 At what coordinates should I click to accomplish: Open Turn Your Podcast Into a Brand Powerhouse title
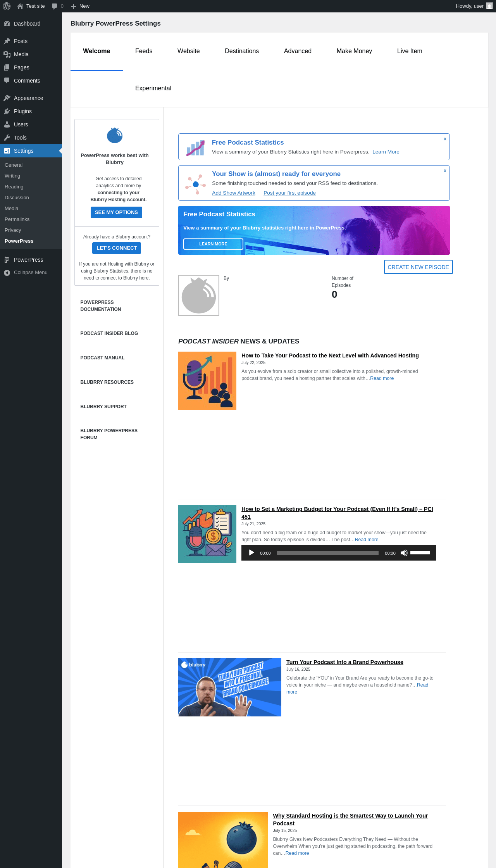345,662
